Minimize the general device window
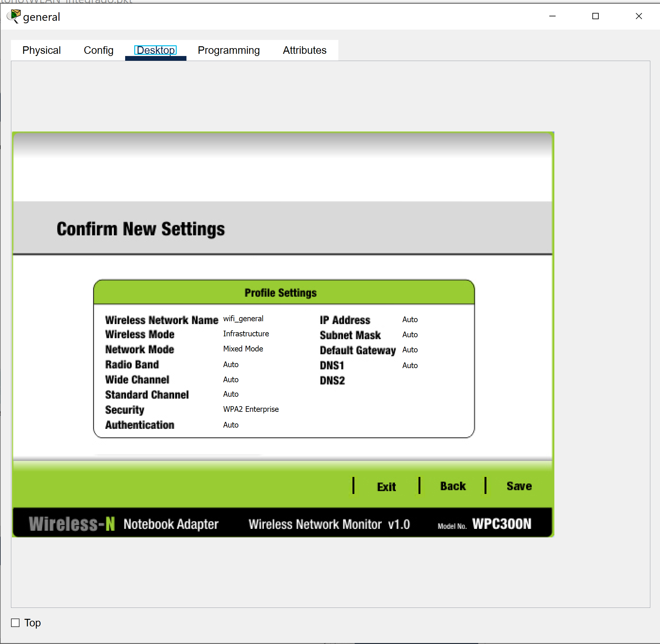Image resolution: width=660 pixels, height=644 pixels. click(552, 16)
